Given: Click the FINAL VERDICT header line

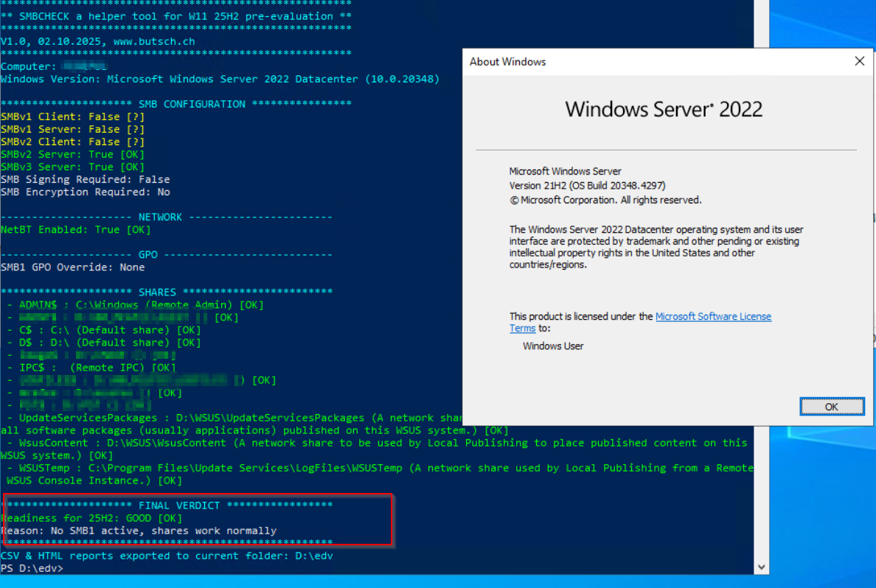Looking at the screenshot, I should point(167,505).
